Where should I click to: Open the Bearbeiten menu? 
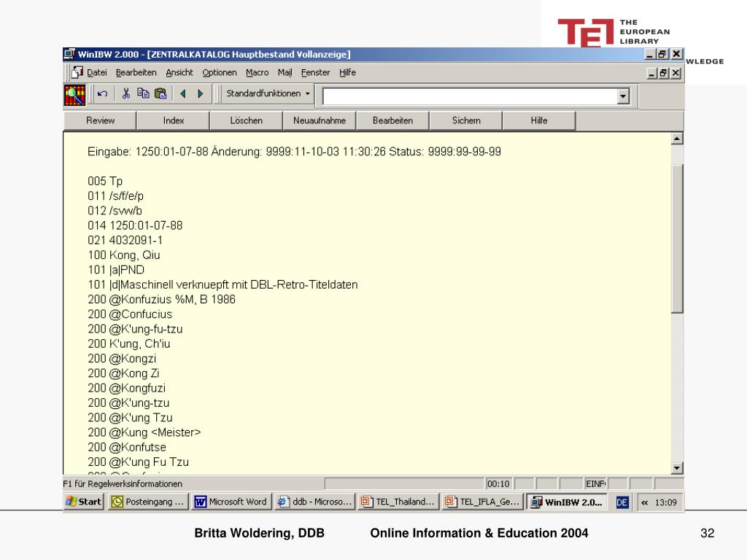136,72
